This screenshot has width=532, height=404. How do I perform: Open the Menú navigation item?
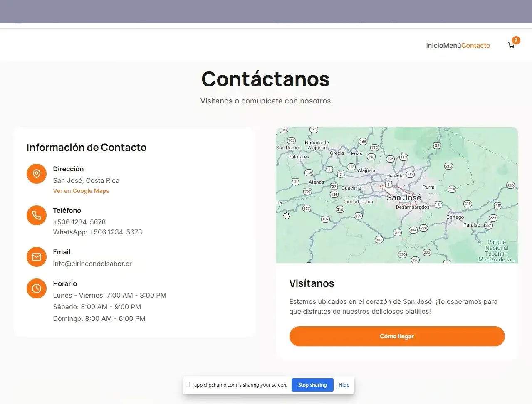452,46
